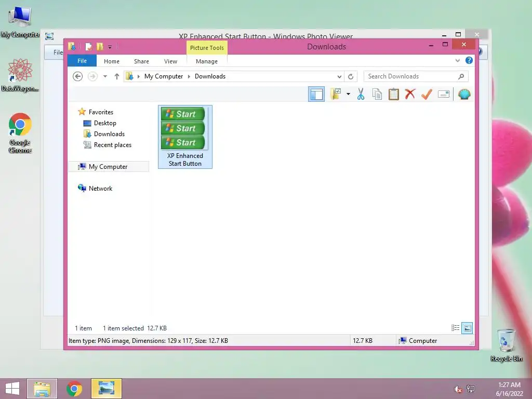Open My Computer desktop icon
The width and height of the screenshot is (532, 399).
click(x=20, y=21)
